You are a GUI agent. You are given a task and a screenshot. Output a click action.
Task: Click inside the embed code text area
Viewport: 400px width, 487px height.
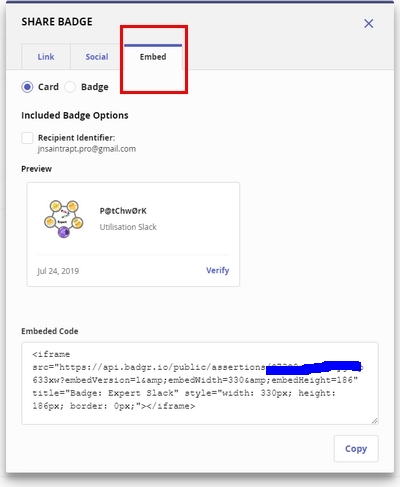point(200,383)
